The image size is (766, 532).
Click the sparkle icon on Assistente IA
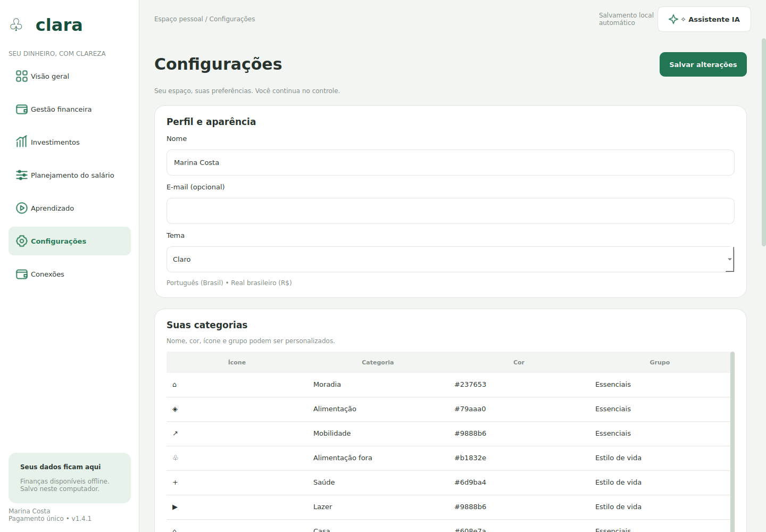(673, 19)
